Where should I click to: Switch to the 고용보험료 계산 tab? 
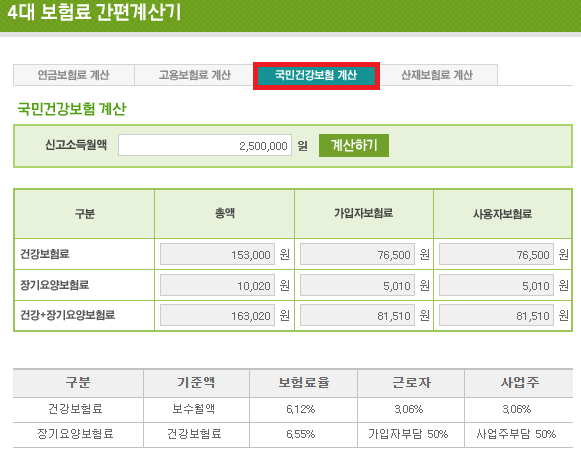(195, 75)
